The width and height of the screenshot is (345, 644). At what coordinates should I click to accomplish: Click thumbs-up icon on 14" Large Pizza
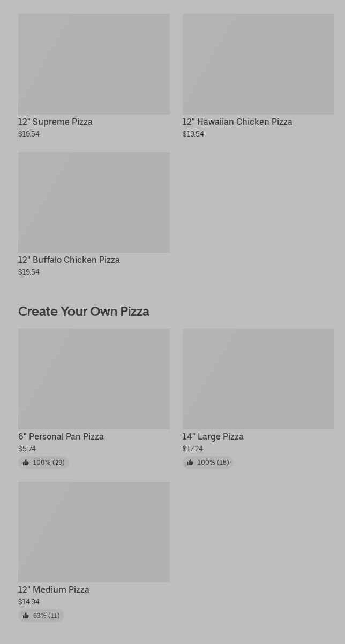coord(190,463)
